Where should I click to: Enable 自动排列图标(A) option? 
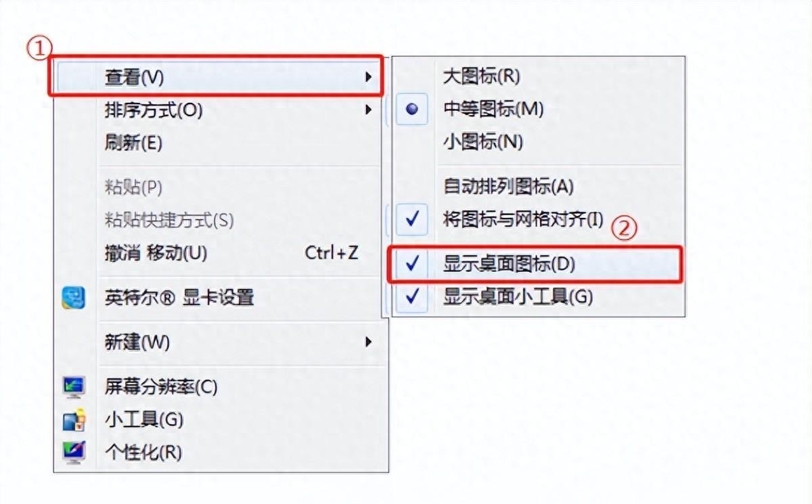pos(507,186)
